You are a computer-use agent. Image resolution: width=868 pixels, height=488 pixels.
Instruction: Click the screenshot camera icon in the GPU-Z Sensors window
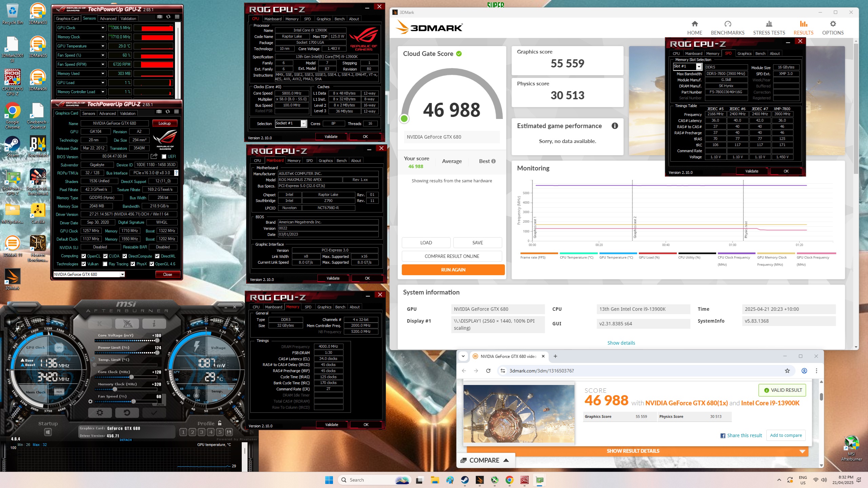coord(160,17)
